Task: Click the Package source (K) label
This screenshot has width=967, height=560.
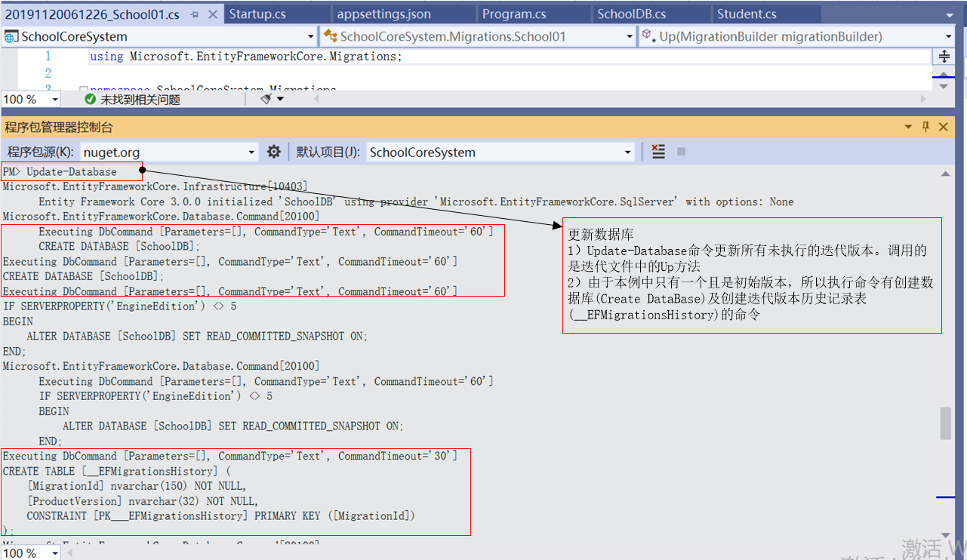Action: pos(41,152)
